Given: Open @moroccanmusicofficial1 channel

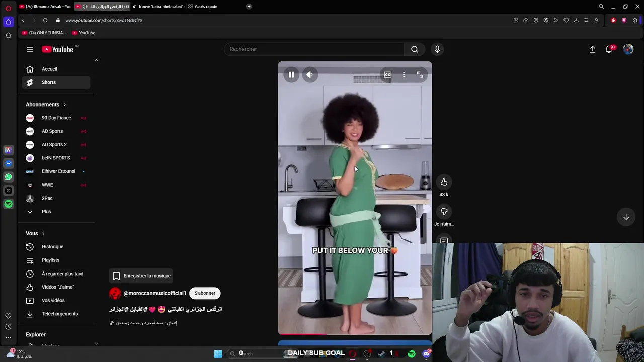Looking at the screenshot, I should point(155,293).
